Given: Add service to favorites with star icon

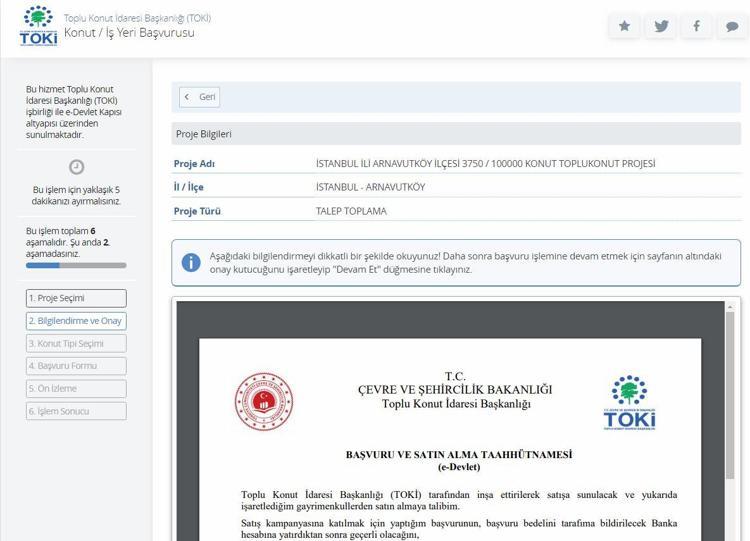Looking at the screenshot, I should click(x=624, y=27).
